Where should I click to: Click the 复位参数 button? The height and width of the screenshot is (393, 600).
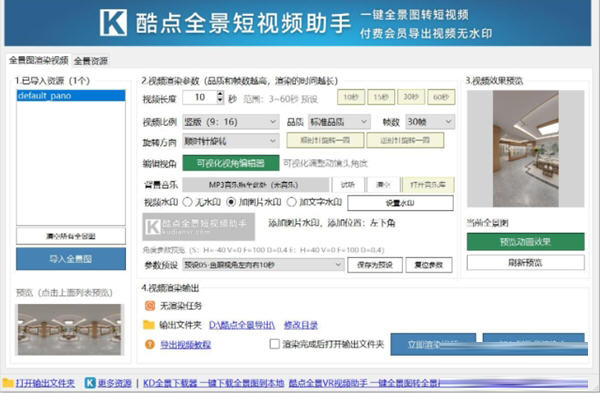pyautogui.click(x=429, y=265)
